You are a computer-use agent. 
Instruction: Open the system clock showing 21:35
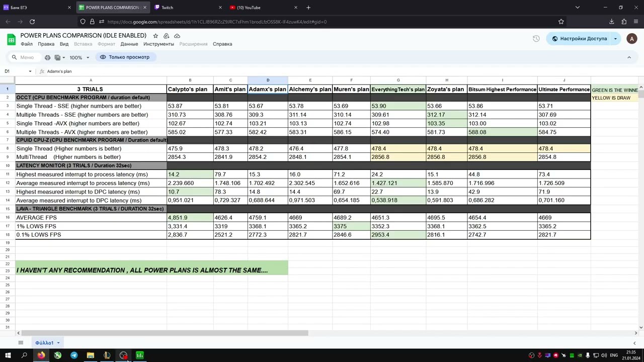click(631, 355)
